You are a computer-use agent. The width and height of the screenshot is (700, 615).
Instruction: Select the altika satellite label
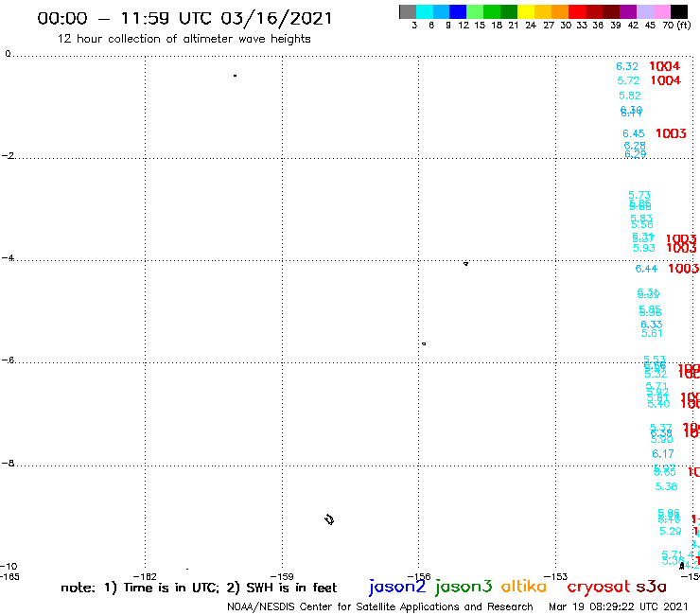[x=524, y=587]
